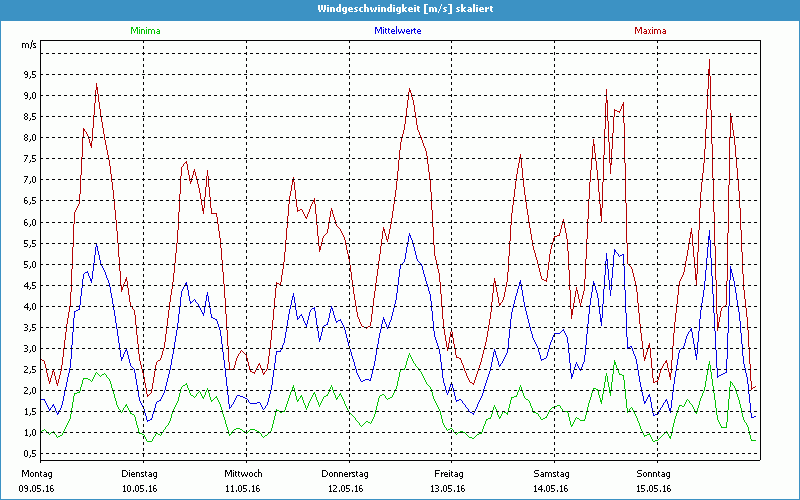Click the 'Dienstag' day label
The width and height of the screenshot is (800, 500).
click(x=139, y=474)
